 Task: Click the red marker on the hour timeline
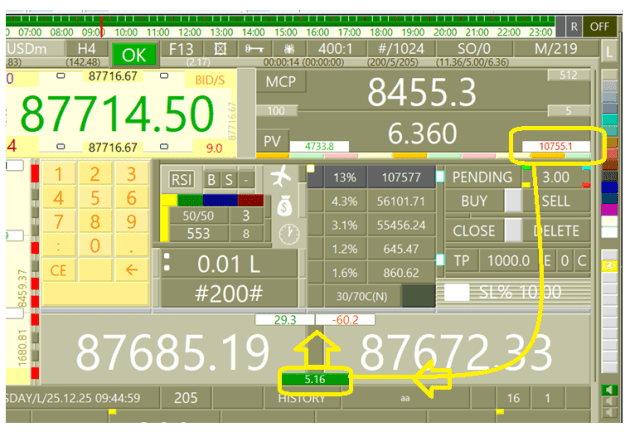point(102,27)
